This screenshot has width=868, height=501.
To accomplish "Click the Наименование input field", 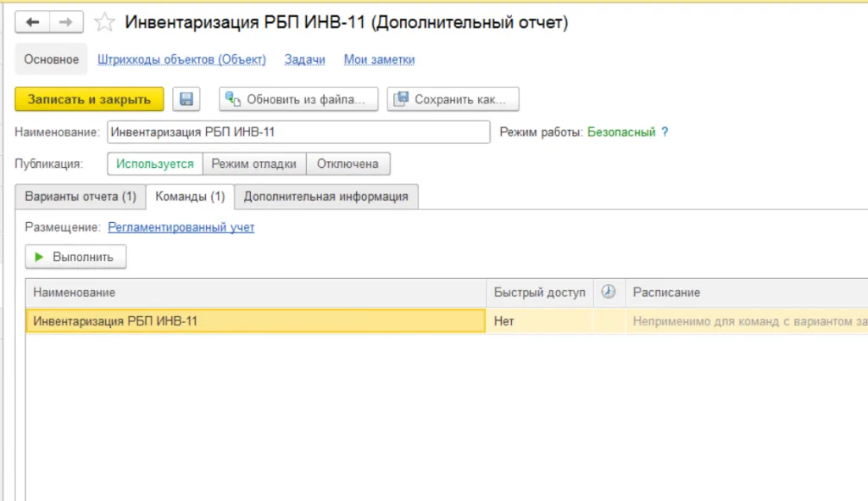I will click(x=298, y=132).
